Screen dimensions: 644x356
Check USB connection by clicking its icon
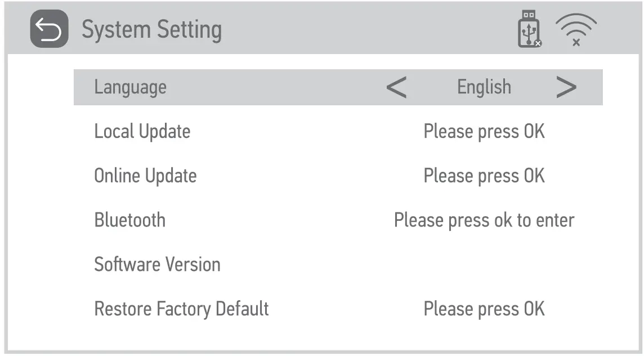pos(528,28)
